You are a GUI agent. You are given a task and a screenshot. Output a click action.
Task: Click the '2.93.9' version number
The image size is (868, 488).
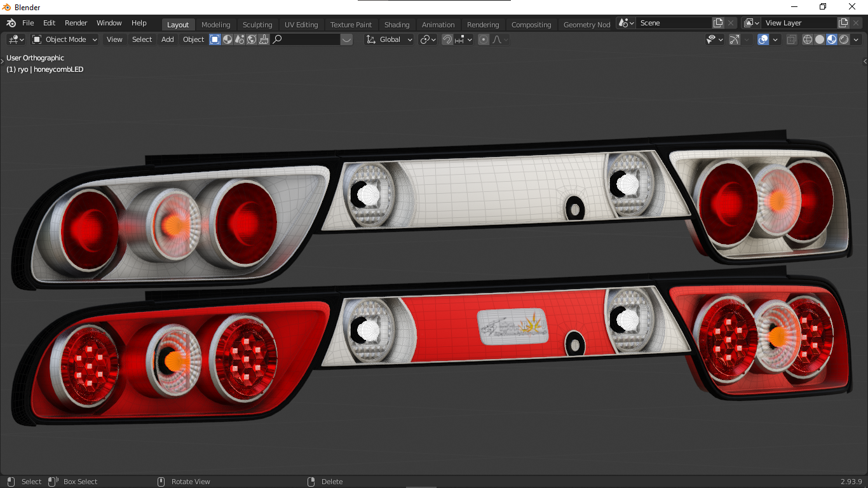click(x=851, y=482)
